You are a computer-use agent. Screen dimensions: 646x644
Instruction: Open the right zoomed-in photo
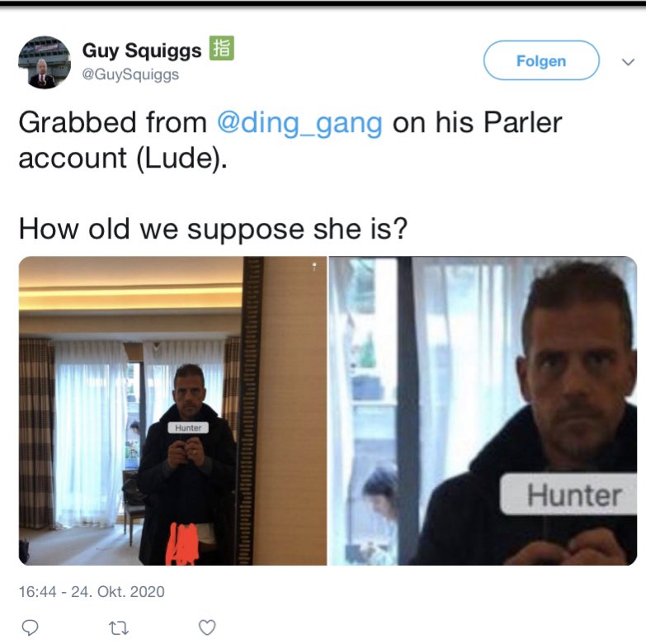click(483, 410)
